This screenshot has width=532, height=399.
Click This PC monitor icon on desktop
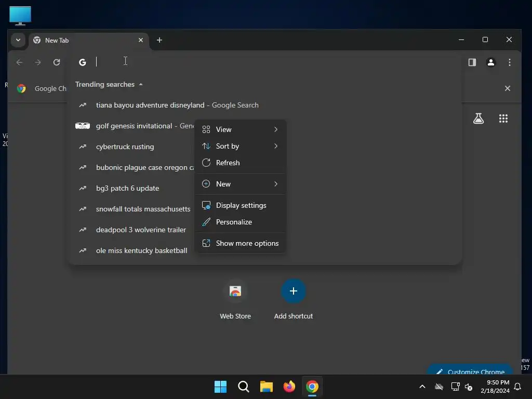[20, 16]
